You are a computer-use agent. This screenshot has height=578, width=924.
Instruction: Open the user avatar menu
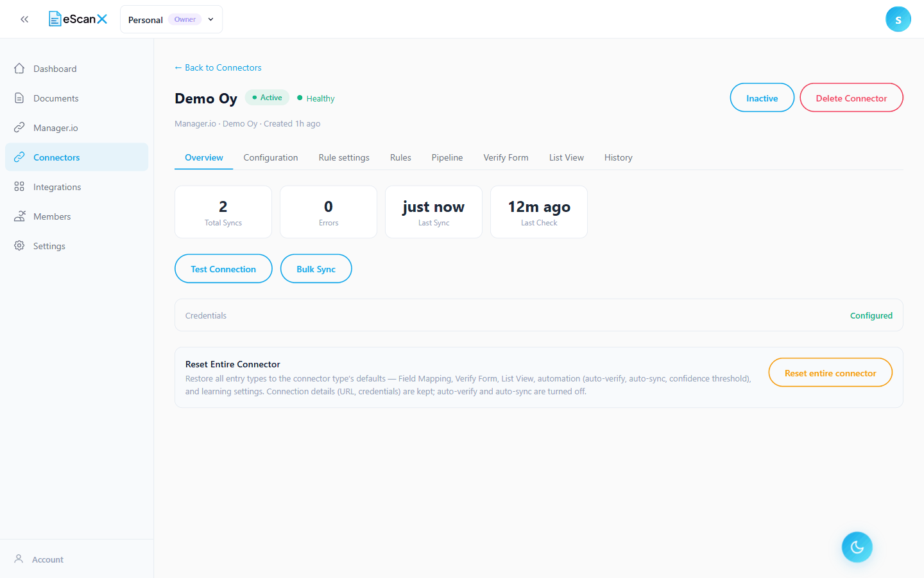898,19
